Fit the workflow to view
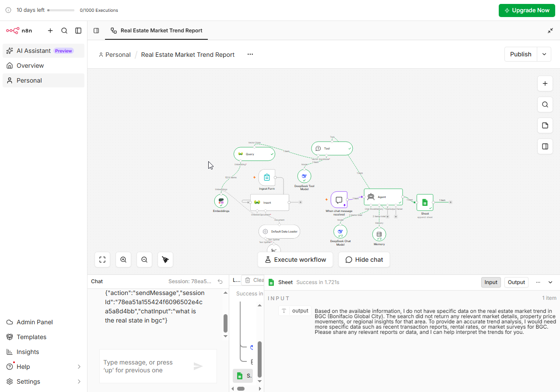Viewport: 560px width, 392px height. (102, 260)
